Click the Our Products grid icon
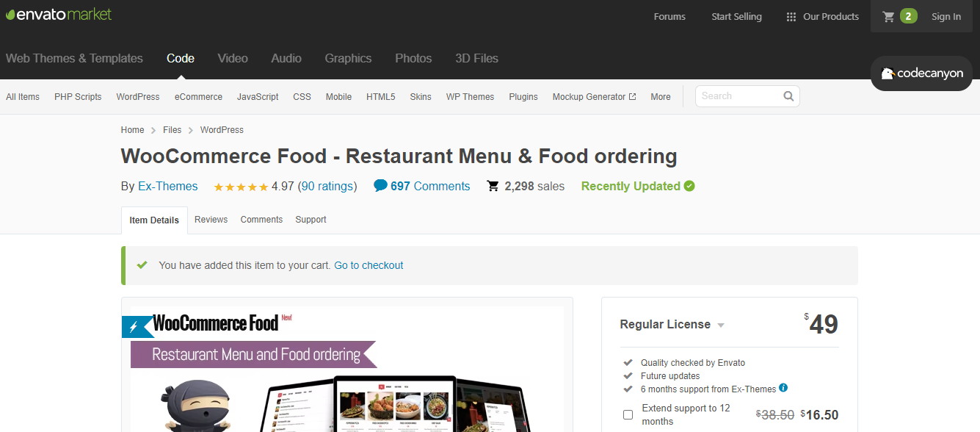 pos(791,17)
